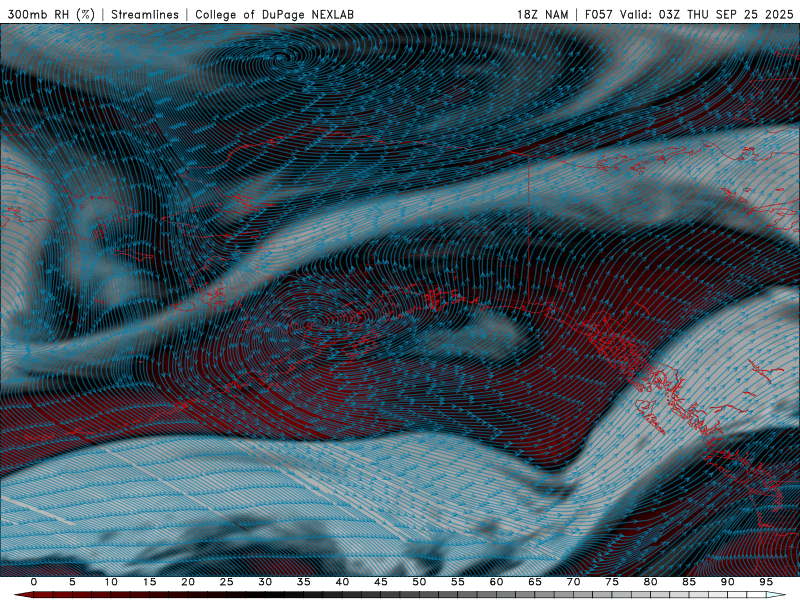Select the "30" tick label on the color scale

(x=265, y=582)
